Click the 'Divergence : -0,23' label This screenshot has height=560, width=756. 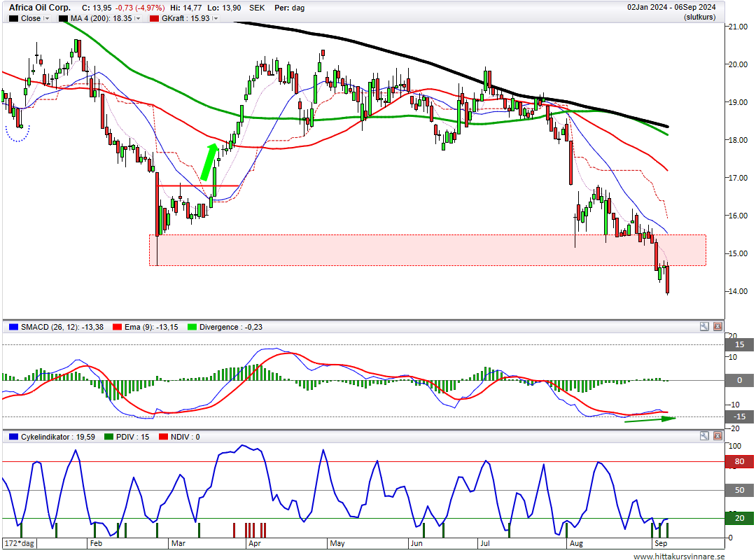[x=231, y=327]
